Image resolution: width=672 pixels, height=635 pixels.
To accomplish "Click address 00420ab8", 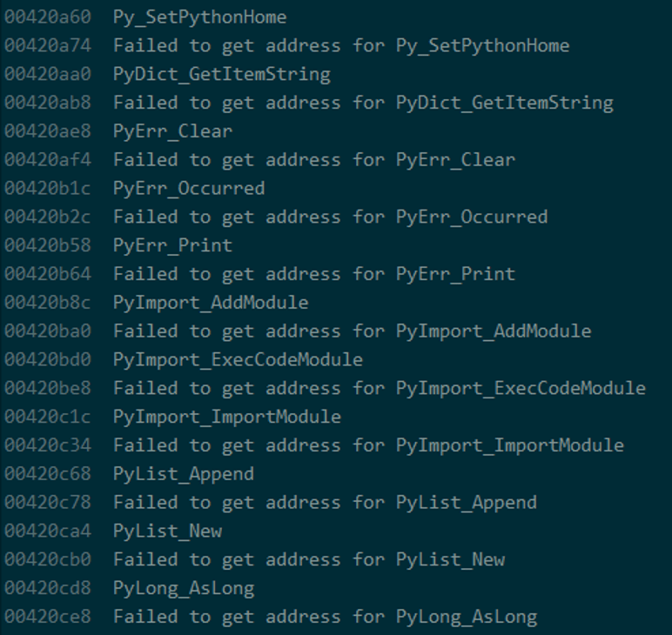I will click(x=48, y=103).
